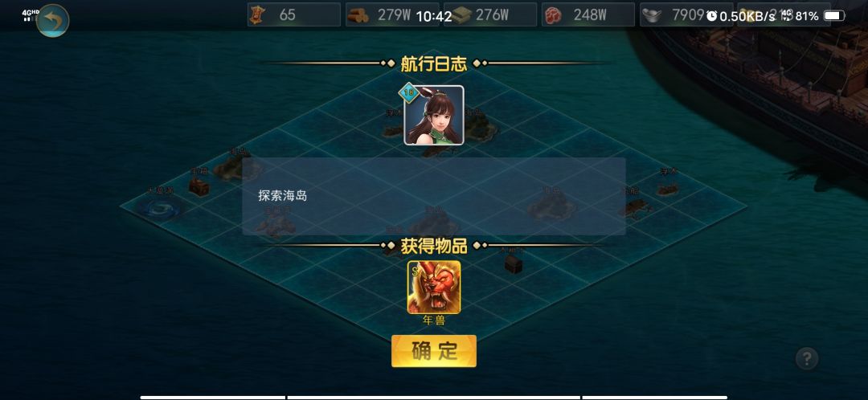Tap the grain resource icon 276W
The image size is (868, 400).
click(x=460, y=15)
